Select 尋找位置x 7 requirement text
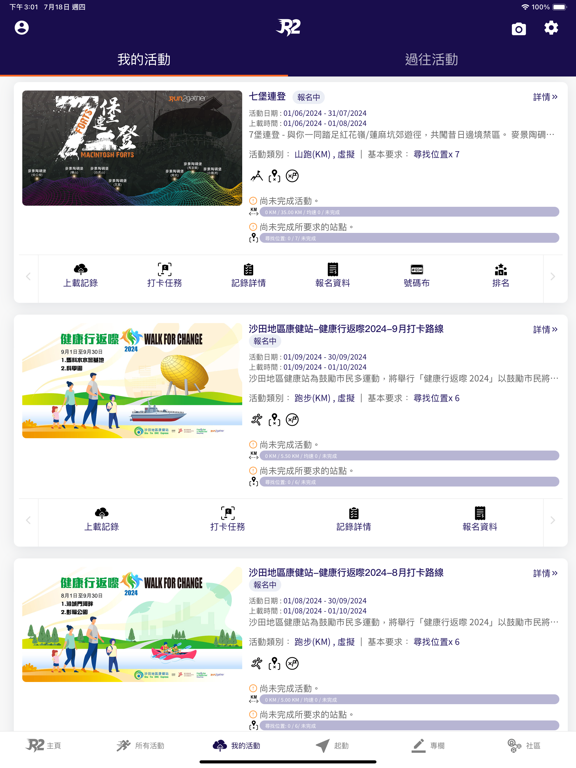This screenshot has width=576, height=768. 436,154
